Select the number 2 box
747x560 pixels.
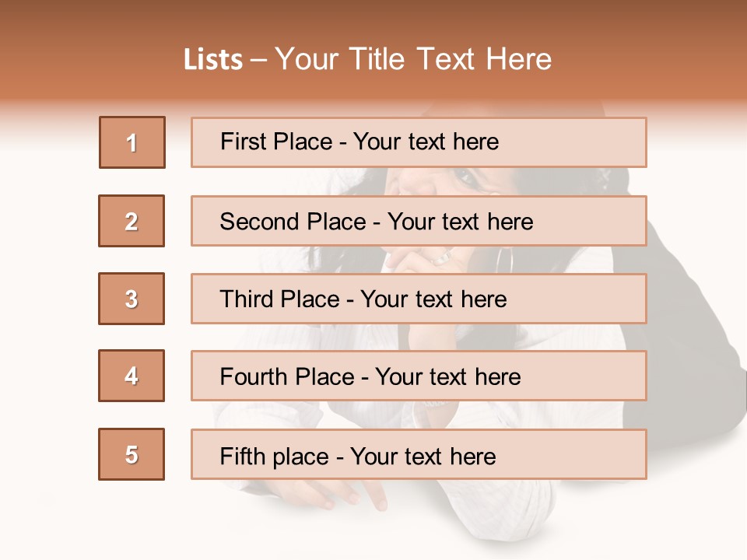[132, 221]
